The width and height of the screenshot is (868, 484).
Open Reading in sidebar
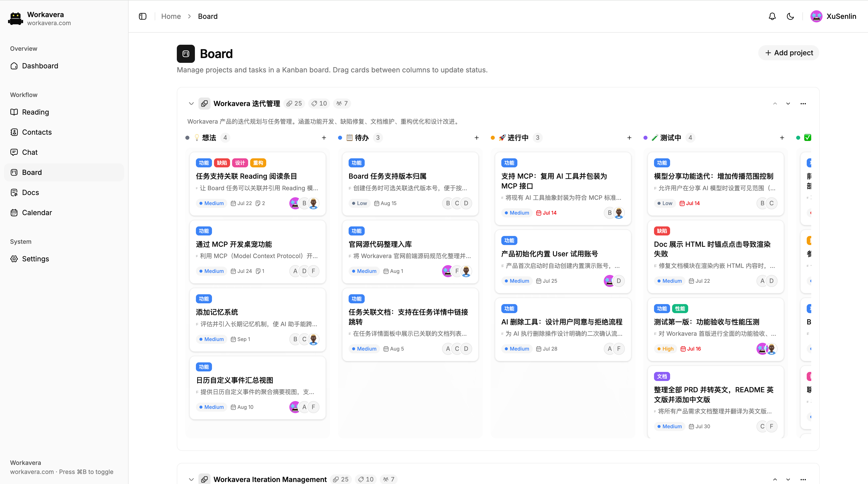(64, 112)
